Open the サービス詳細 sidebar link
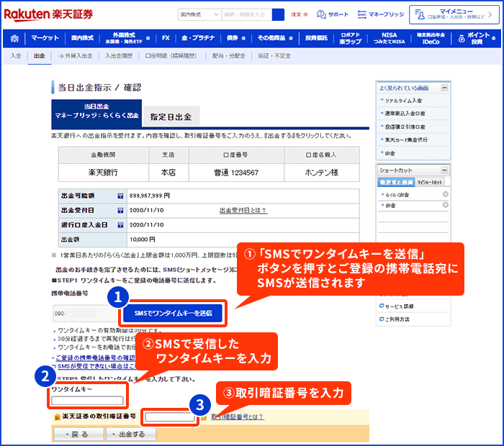The height and width of the screenshot is (446, 504). coord(399,306)
